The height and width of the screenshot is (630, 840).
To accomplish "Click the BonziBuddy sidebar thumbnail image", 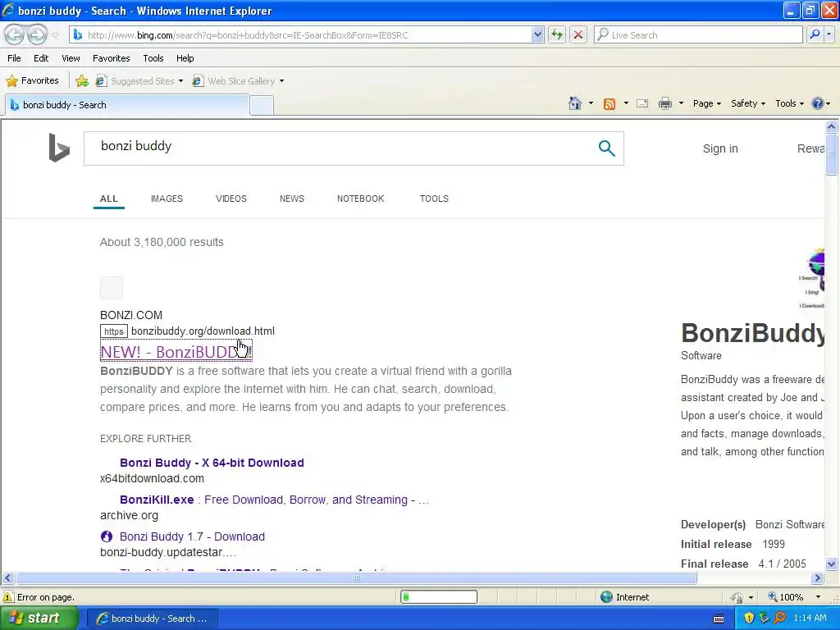I will click(x=811, y=279).
